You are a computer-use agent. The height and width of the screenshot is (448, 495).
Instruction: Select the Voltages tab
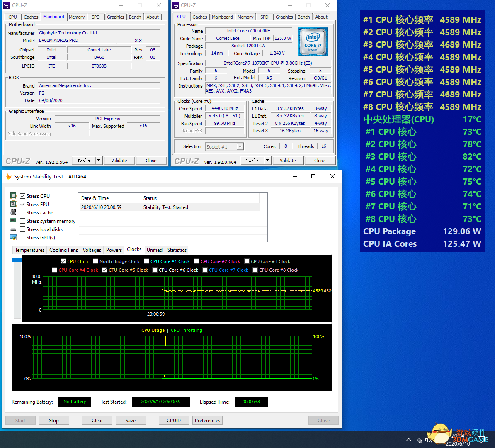tap(92, 250)
